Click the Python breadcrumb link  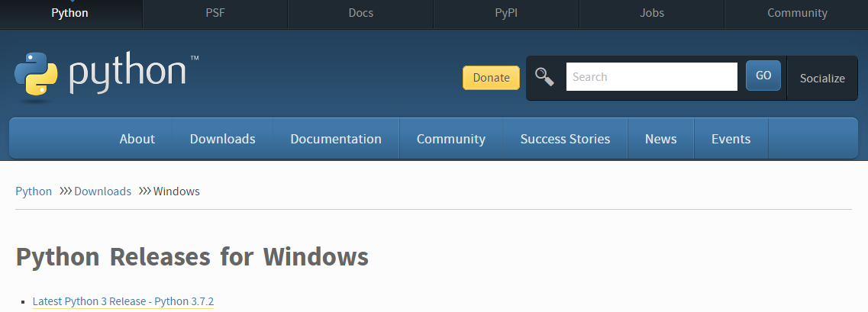(x=34, y=191)
